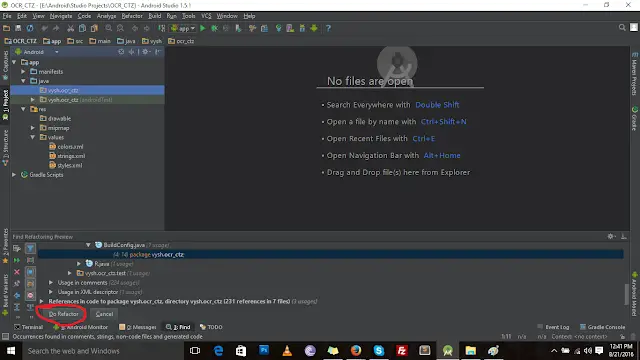Toggle tool window buttons at status bar corner
Image resolution: width=640 pixels, height=360 pixels.
coord(5,336)
